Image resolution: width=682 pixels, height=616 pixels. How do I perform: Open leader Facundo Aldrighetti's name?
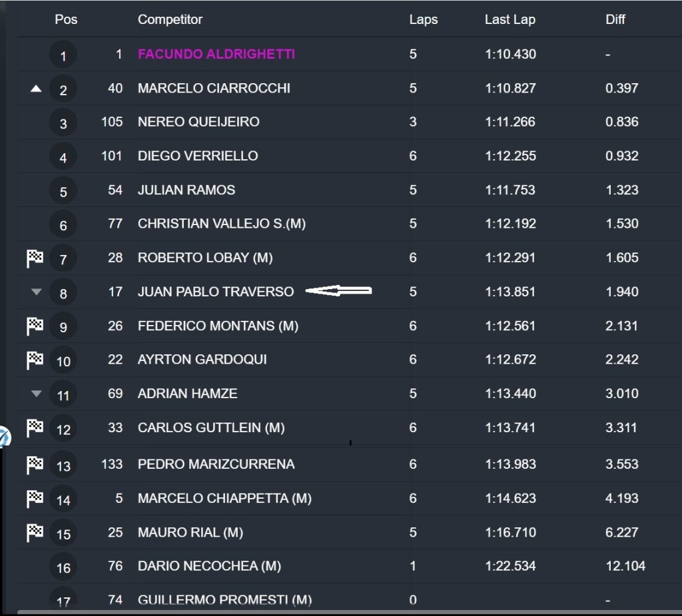pyautogui.click(x=216, y=55)
